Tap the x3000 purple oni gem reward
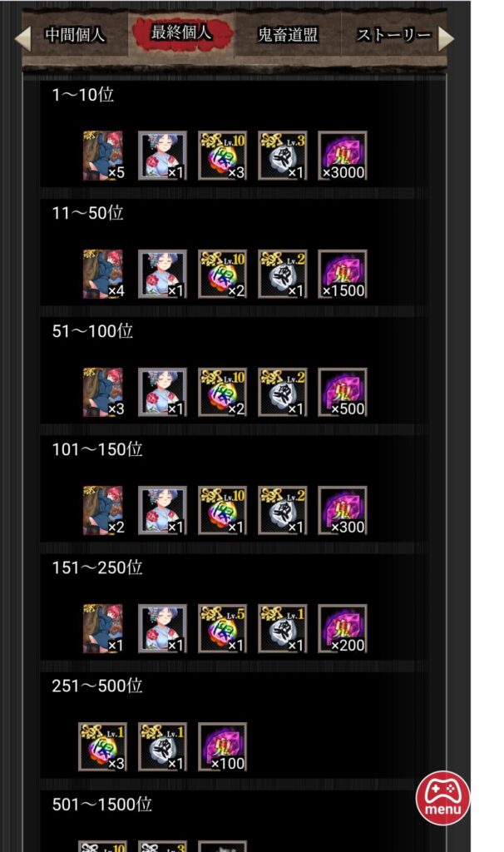This screenshot has height=852, width=504. (x=342, y=156)
